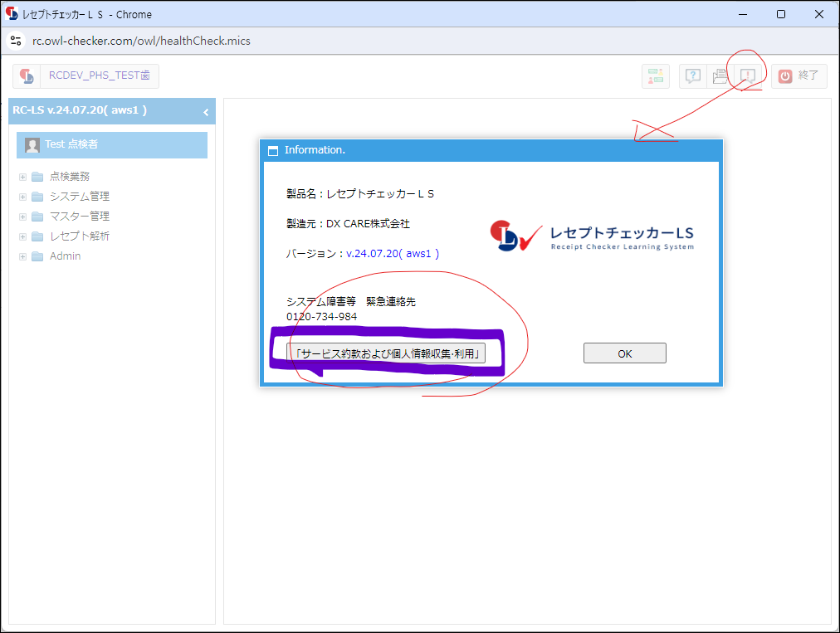The height and width of the screenshot is (633, 840).
Task: Click the RCDEV_PHS_TEST歯 logo button
Action: tap(85, 76)
